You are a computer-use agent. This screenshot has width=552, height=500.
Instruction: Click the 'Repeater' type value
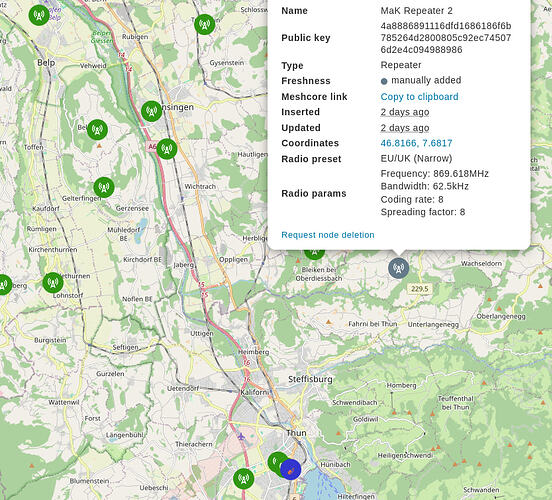tap(401, 65)
